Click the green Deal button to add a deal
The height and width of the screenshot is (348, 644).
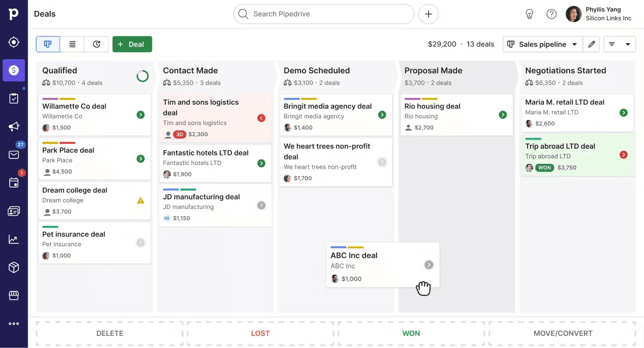[132, 44]
